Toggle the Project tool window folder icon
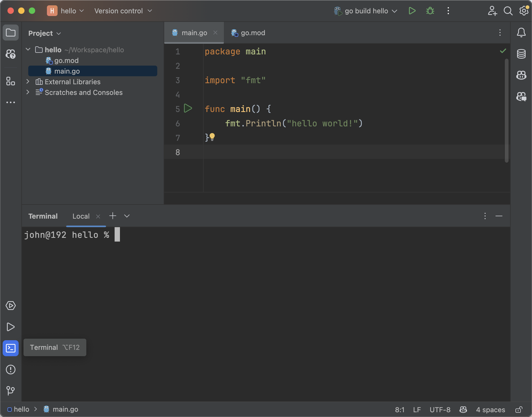Screen dimensions: 532x417 (10, 33)
